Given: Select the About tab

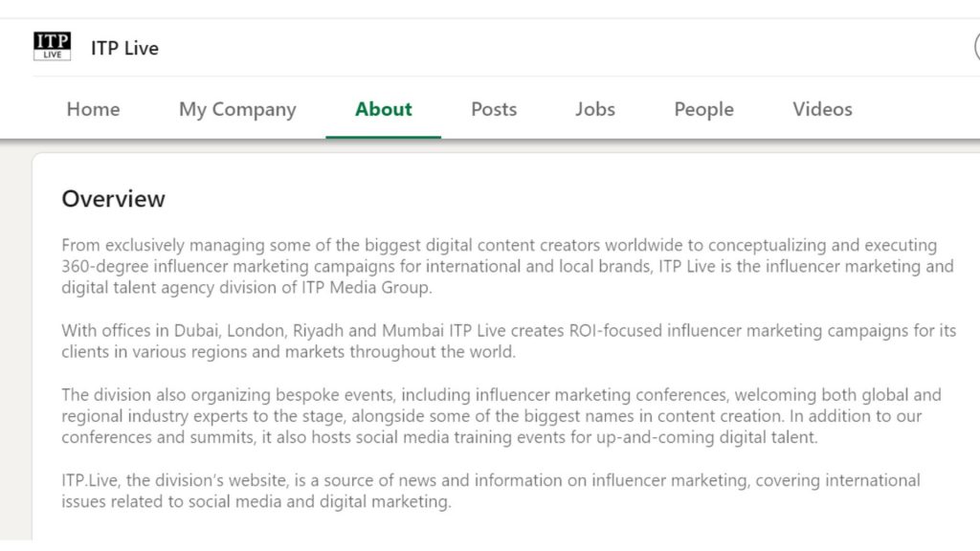Looking at the screenshot, I should [383, 109].
